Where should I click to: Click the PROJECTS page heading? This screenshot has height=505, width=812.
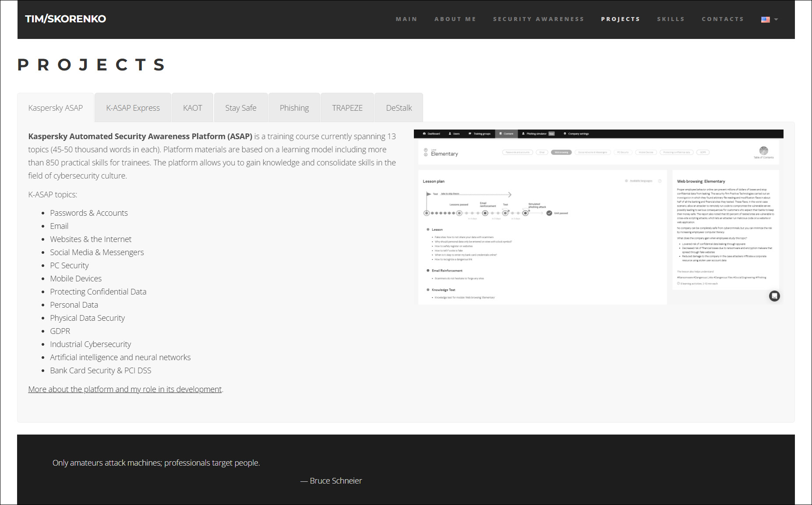click(92, 65)
